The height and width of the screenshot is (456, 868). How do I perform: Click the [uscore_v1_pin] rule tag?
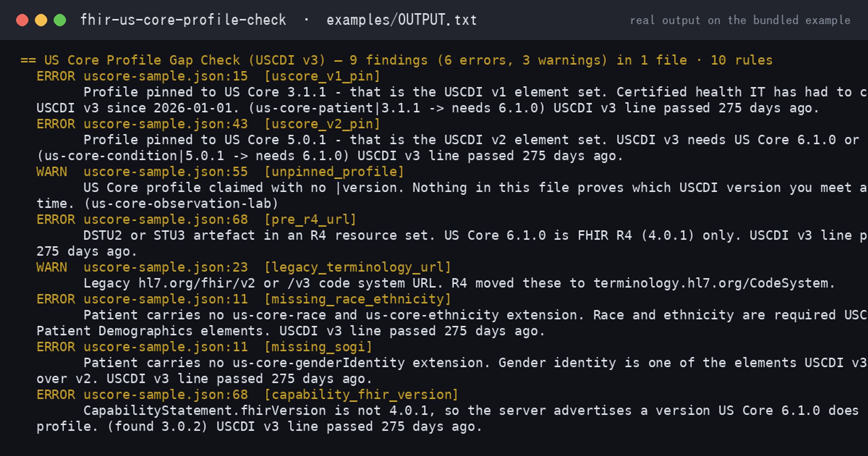tap(322, 76)
